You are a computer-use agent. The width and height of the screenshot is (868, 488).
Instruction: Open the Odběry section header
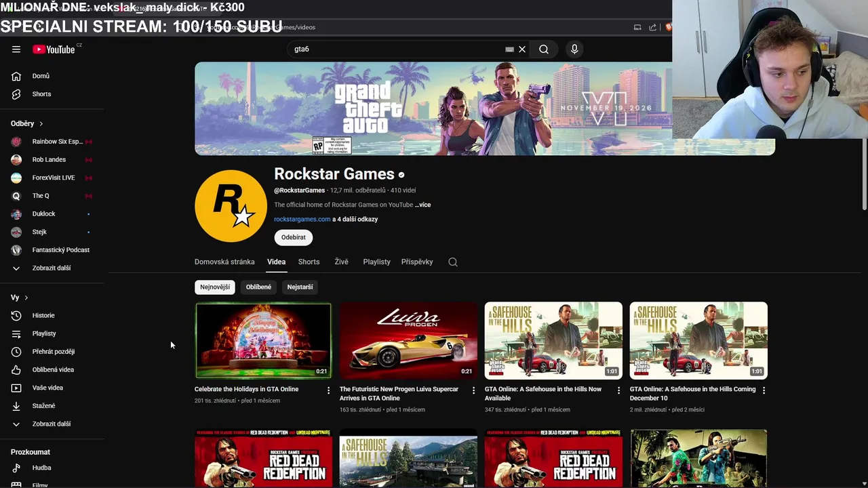(x=27, y=124)
